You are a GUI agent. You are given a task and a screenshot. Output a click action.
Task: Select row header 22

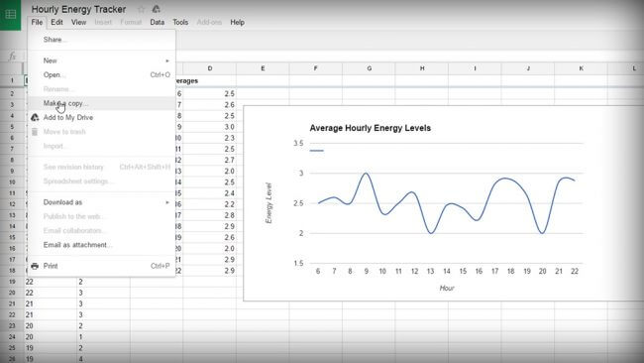pos(12,315)
